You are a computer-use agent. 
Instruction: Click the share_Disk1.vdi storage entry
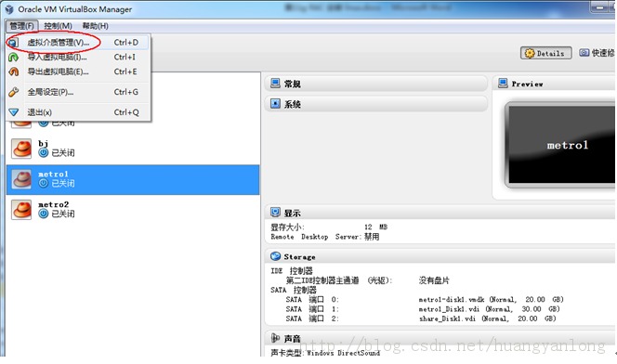pyautogui.click(x=488, y=318)
